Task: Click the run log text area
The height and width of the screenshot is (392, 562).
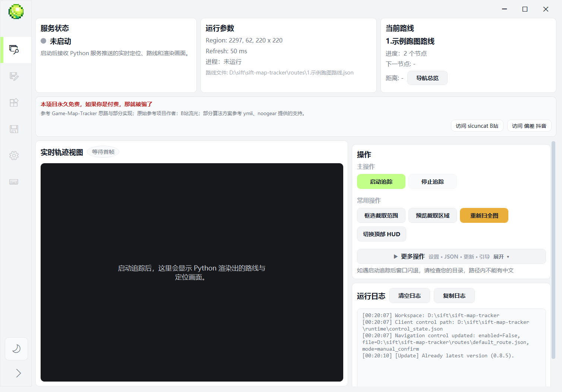Action: click(451, 347)
